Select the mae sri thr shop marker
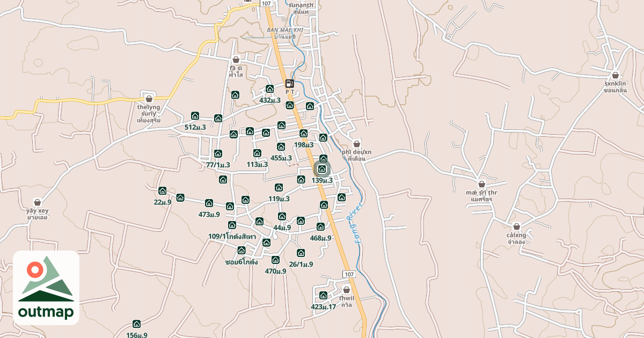 (x=481, y=184)
